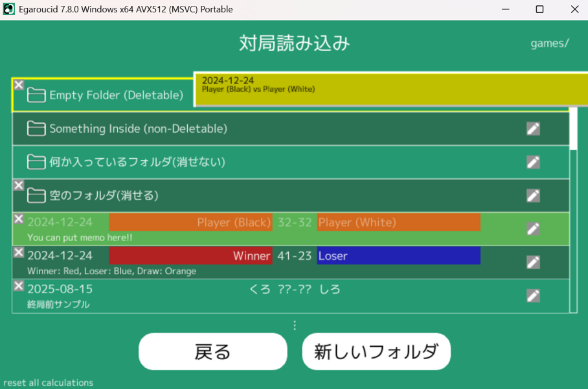Remove the Winner 41-23 Loser game
This screenshot has width=588, height=389.
pos(19,252)
